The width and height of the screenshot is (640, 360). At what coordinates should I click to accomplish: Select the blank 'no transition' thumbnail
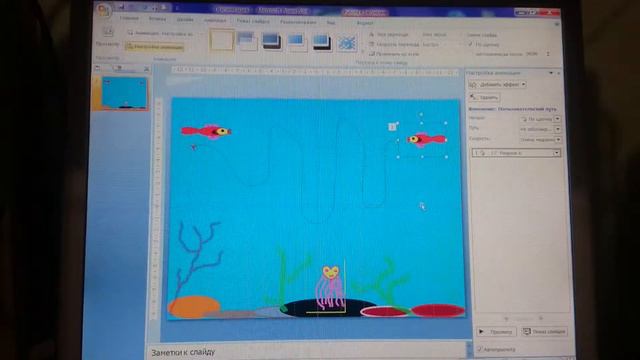pyautogui.click(x=222, y=40)
